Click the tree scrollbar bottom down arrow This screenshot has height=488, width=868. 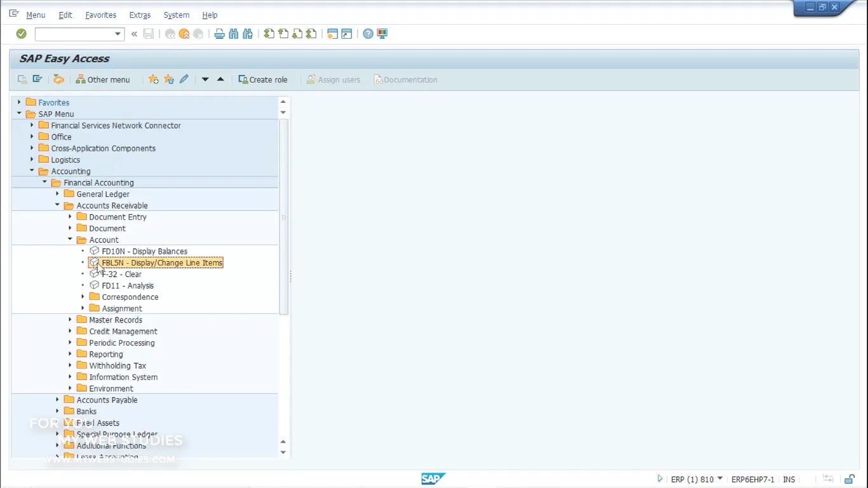click(283, 452)
